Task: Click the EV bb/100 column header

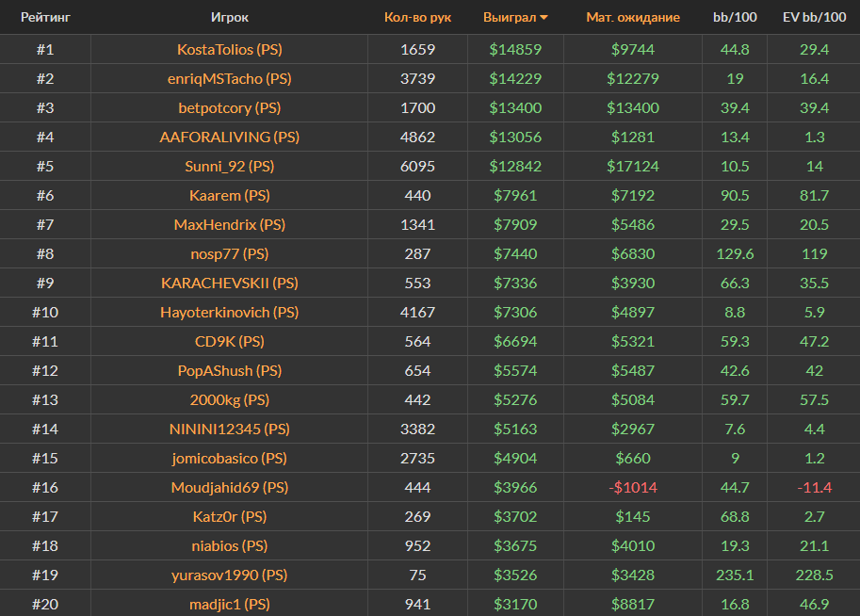Action: (x=813, y=18)
